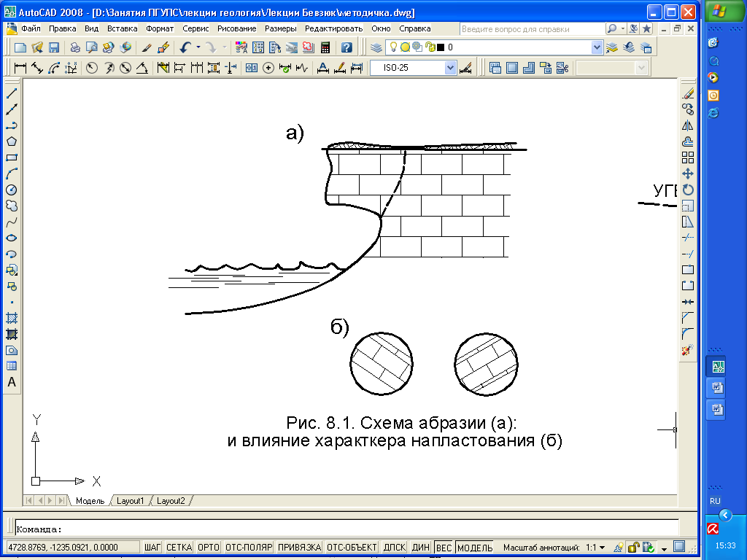
Task: Select the Linear dimension tool
Action: (x=20, y=68)
